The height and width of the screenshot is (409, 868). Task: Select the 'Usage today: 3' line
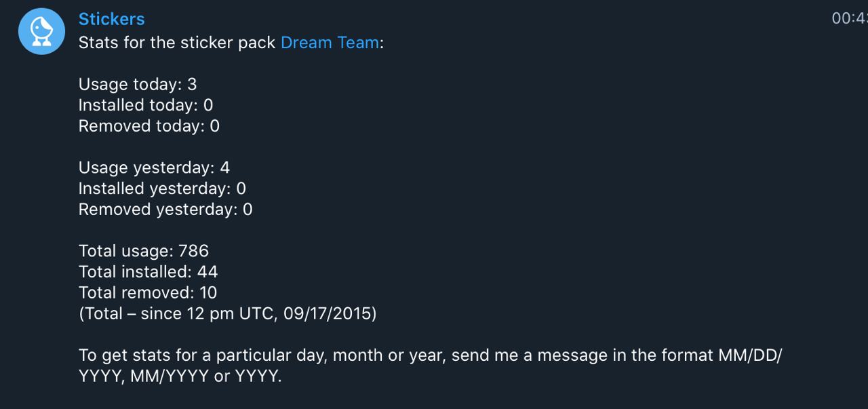point(138,84)
